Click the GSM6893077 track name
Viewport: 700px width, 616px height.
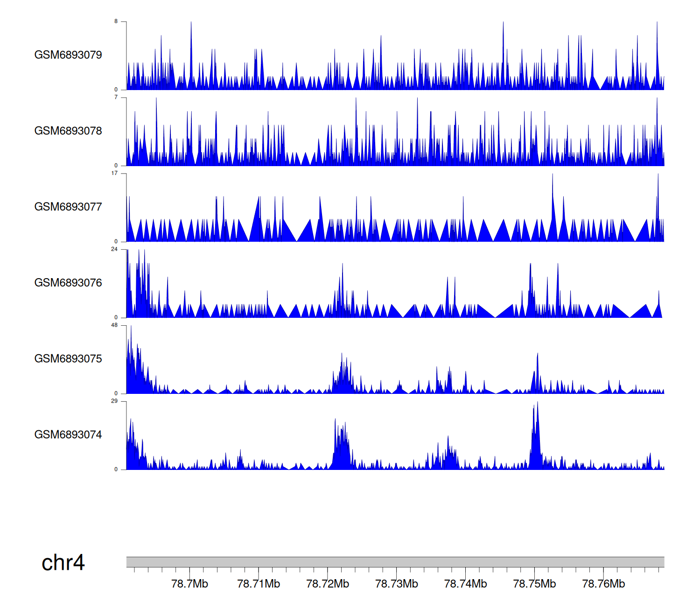pos(68,207)
